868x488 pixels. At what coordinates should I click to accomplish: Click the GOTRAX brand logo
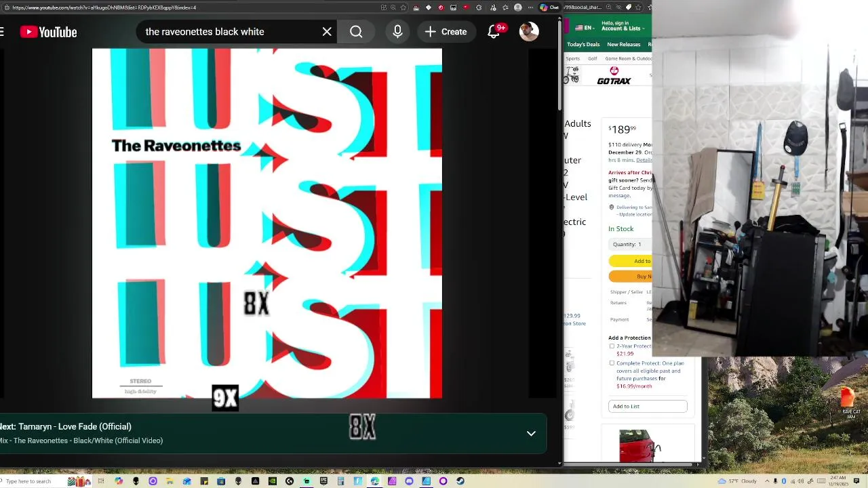point(614,76)
